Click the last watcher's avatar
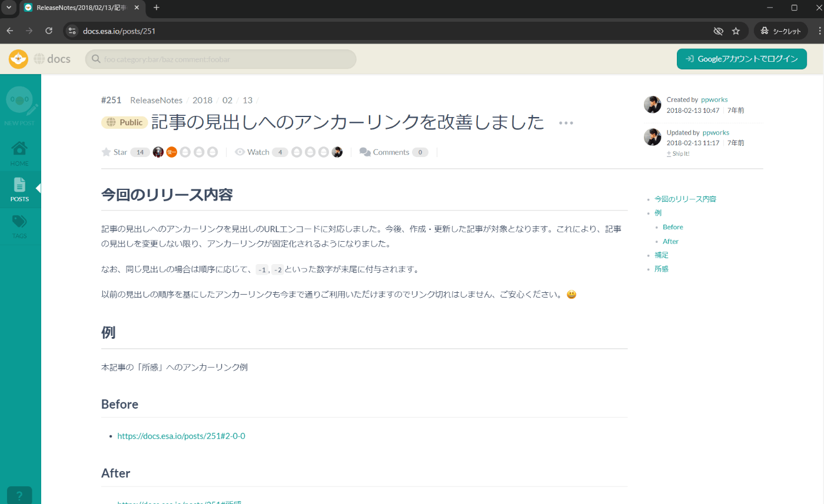 tap(337, 152)
